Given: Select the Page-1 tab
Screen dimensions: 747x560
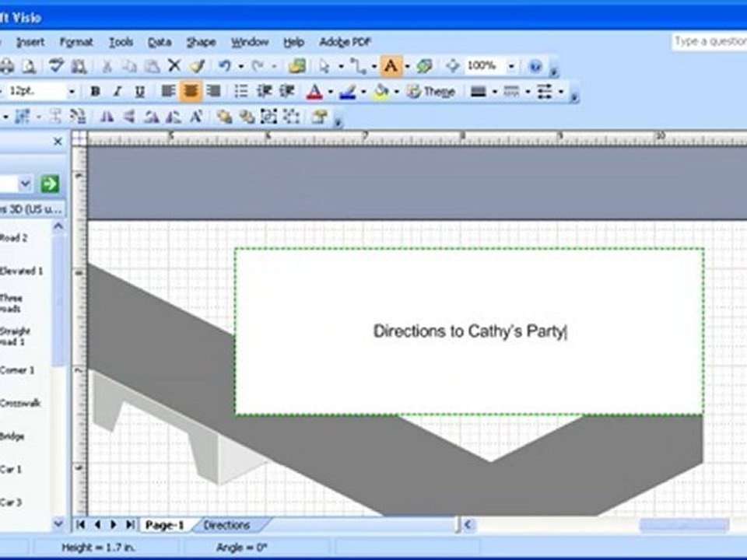Looking at the screenshot, I should (x=164, y=525).
